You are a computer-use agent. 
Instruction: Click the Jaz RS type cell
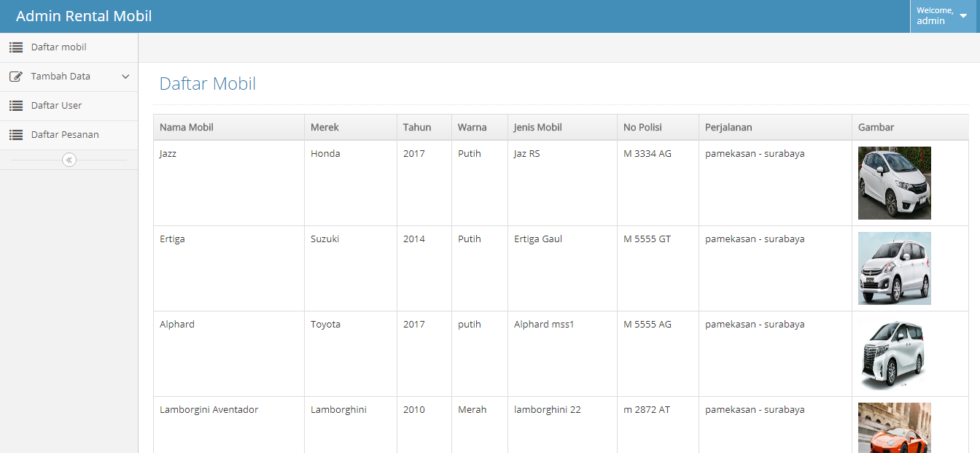pyautogui.click(x=562, y=183)
